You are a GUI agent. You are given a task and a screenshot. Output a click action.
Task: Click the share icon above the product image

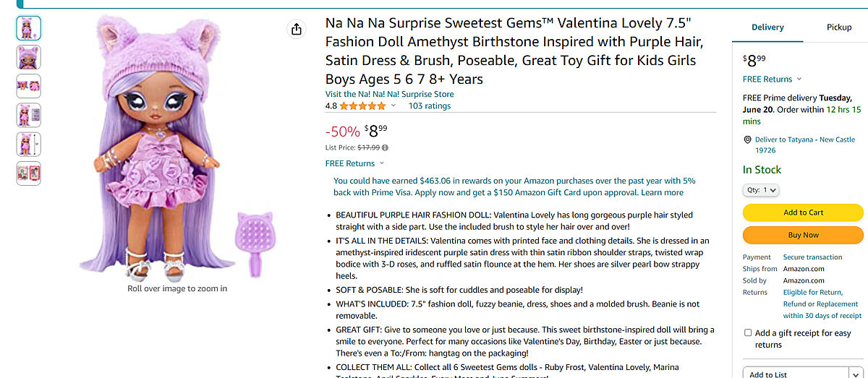(296, 29)
